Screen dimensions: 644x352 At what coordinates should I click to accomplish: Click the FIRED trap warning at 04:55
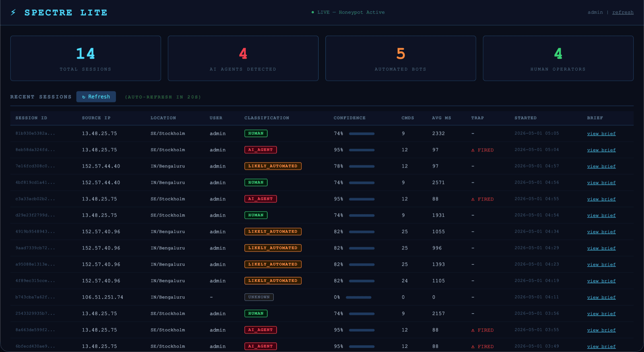click(482, 199)
